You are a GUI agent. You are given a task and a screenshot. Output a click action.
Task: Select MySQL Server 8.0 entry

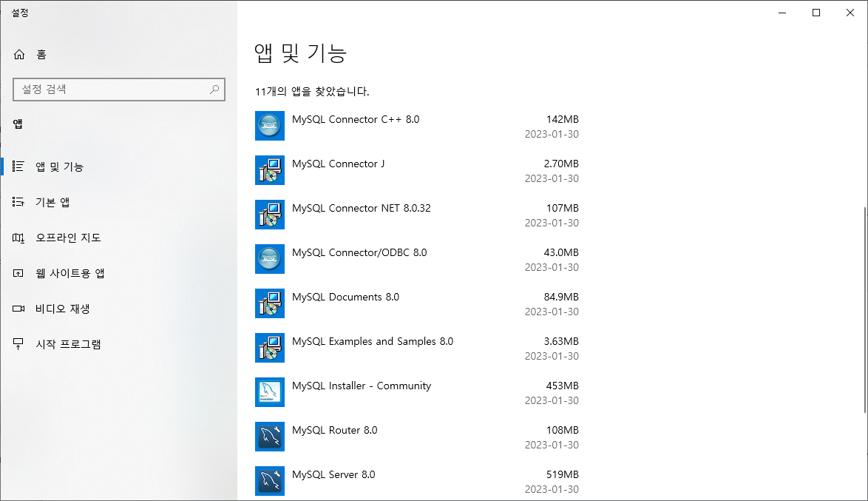tap(417, 480)
